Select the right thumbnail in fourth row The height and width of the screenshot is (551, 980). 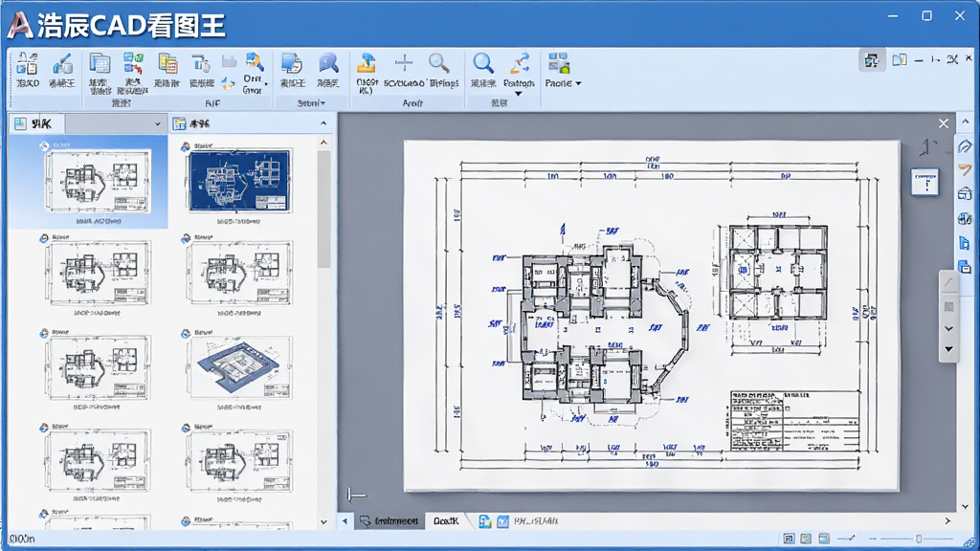pyautogui.click(x=239, y=461)
